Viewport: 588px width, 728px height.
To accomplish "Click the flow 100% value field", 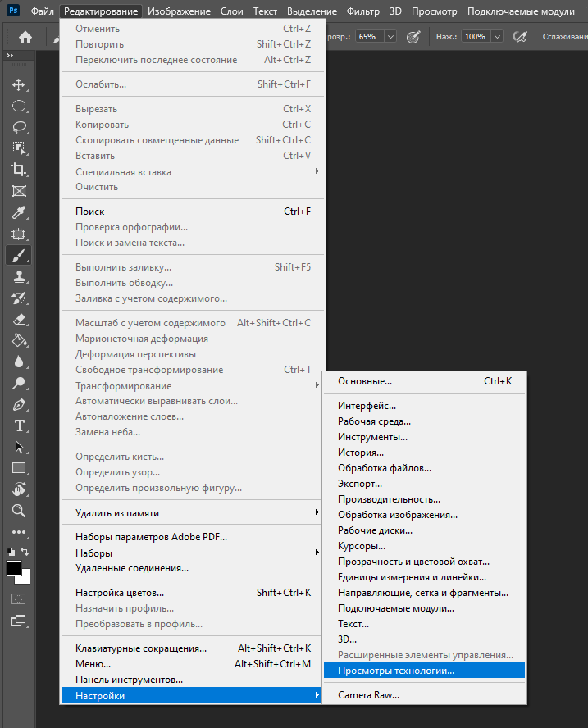I will point(476,37).
